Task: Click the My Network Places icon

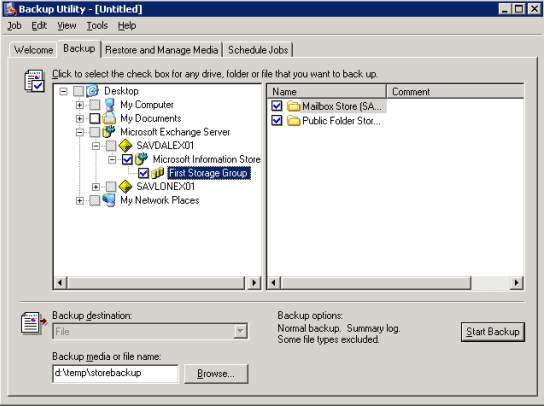Action: pyautogui.click(x=109, y=200)
